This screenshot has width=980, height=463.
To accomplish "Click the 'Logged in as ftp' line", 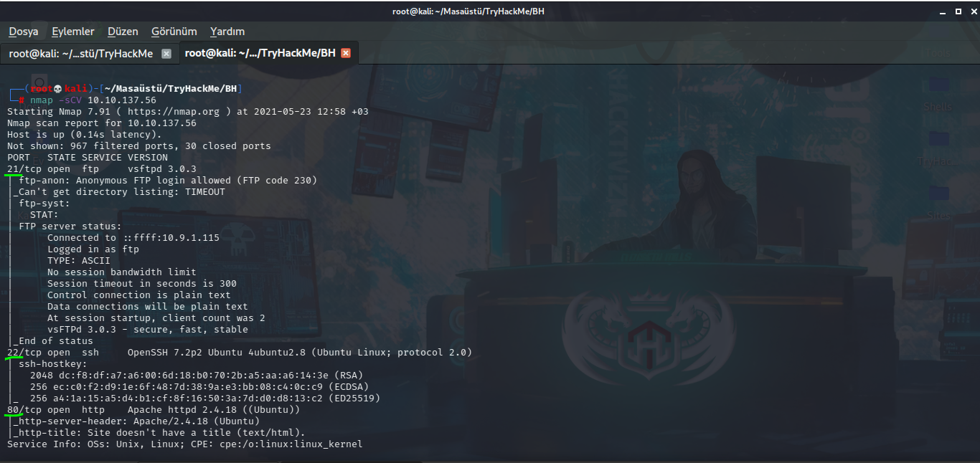I will tap(93, 249).
